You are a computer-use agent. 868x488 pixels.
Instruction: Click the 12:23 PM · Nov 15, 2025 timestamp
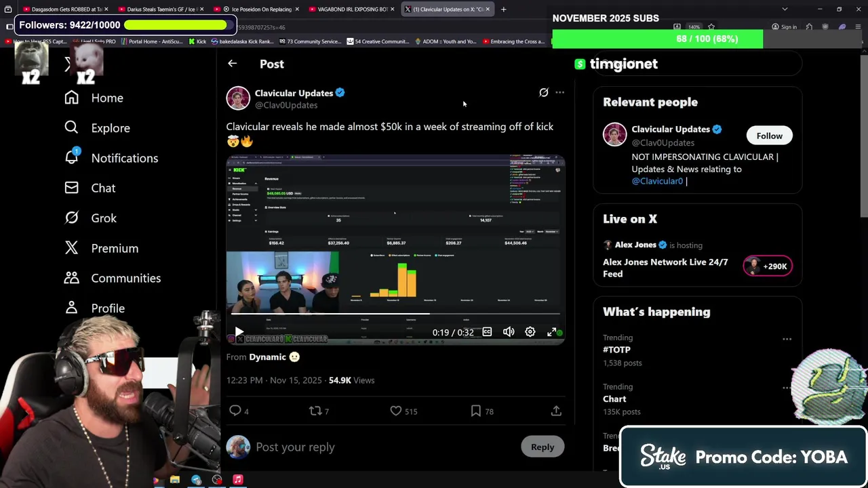coord(274,380)
